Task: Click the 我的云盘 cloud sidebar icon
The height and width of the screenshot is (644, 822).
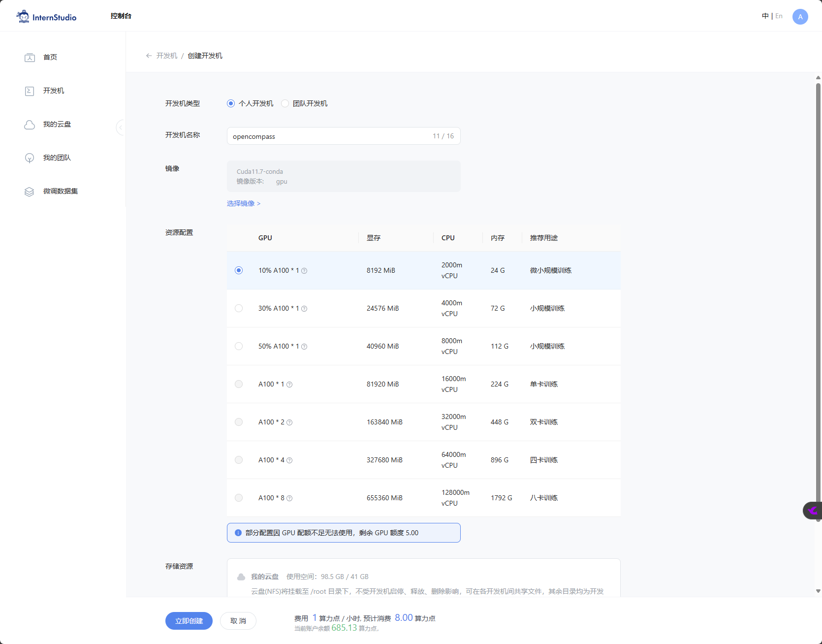Action: [30, 125]
